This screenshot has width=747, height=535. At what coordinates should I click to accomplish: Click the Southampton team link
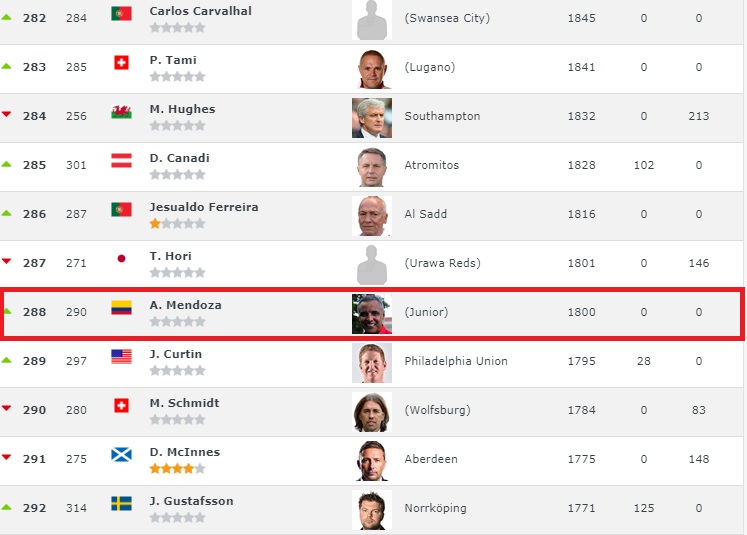click(442, 116)
